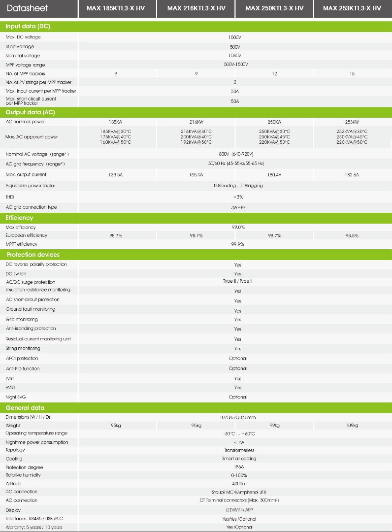The width and height of the screenshot is (392, 532).
Task: Click the 4000m altitude value
Action: click(239, 484)
